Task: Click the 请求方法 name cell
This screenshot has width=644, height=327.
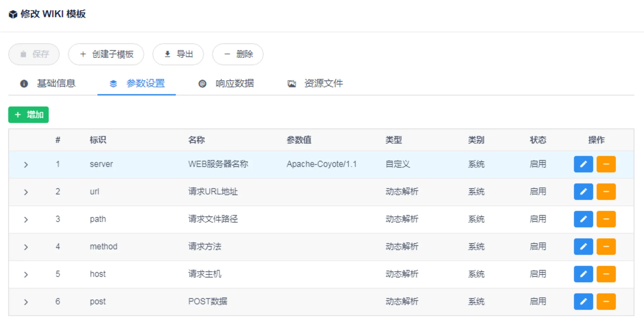Action: 205,247
